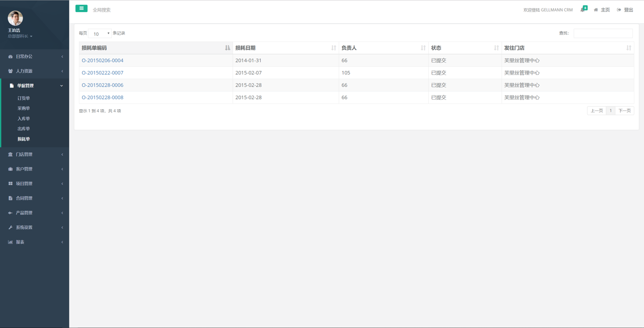Expand the 人力资源 sidebar menu

(x=34, y=71)
